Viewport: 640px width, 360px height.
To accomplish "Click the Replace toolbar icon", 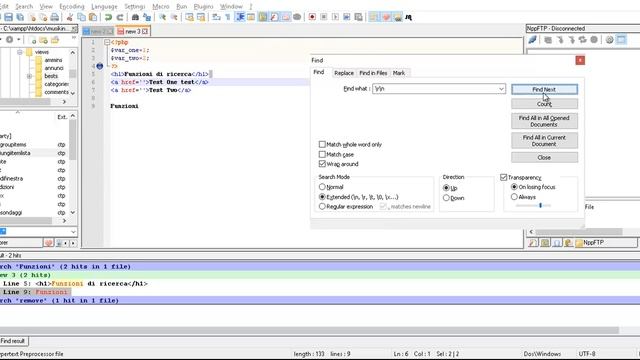I will pos(147,17).
